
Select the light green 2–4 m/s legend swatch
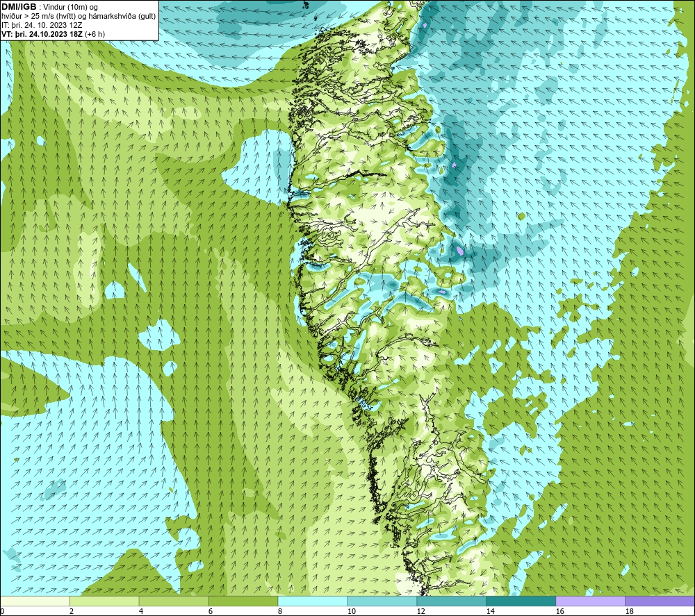click(x=104, y=601)
